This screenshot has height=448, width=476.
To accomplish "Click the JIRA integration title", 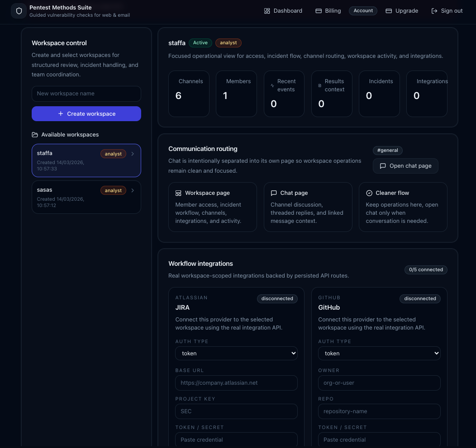I will [x=182, y=307].
